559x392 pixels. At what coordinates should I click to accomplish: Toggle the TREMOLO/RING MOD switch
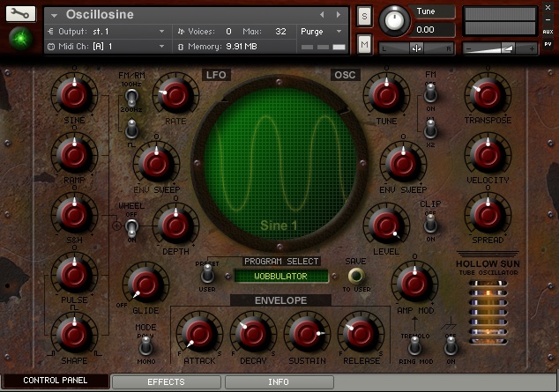pyautogui.click(x=414, y=345)
